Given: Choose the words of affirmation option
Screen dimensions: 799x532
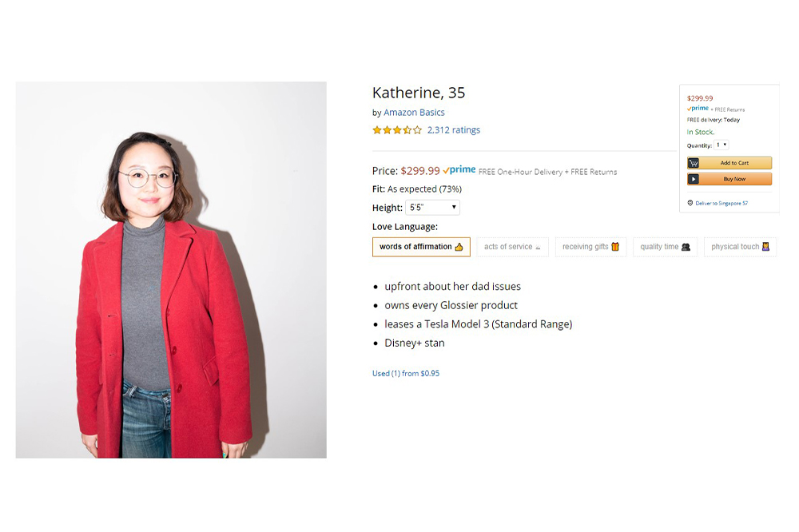Looking at the screenshot, I should point(421,247).
